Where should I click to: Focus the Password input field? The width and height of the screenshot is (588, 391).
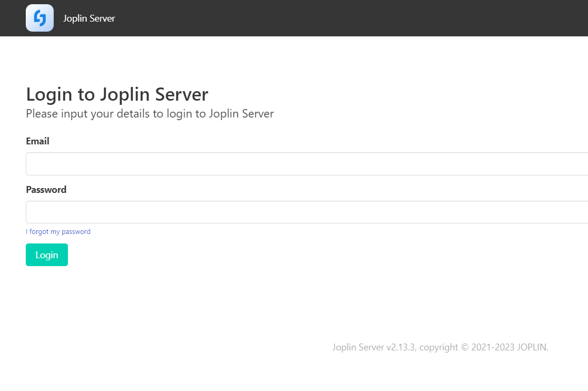tap(307, 212)
